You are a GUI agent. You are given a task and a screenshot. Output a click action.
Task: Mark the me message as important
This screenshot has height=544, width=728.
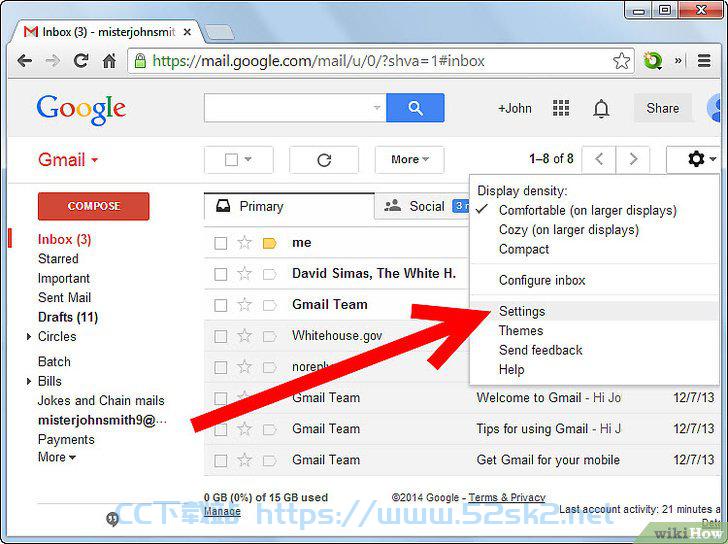(270, 243)
